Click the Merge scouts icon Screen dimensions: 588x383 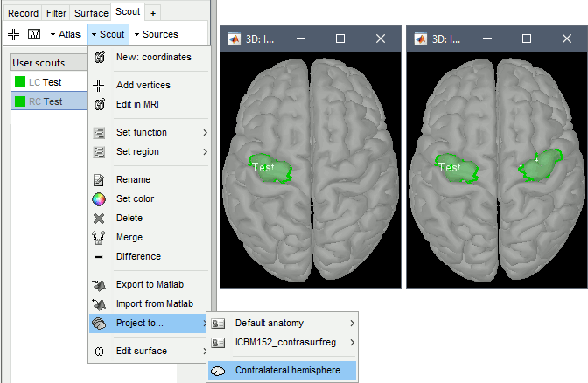(x=99, y=237)
